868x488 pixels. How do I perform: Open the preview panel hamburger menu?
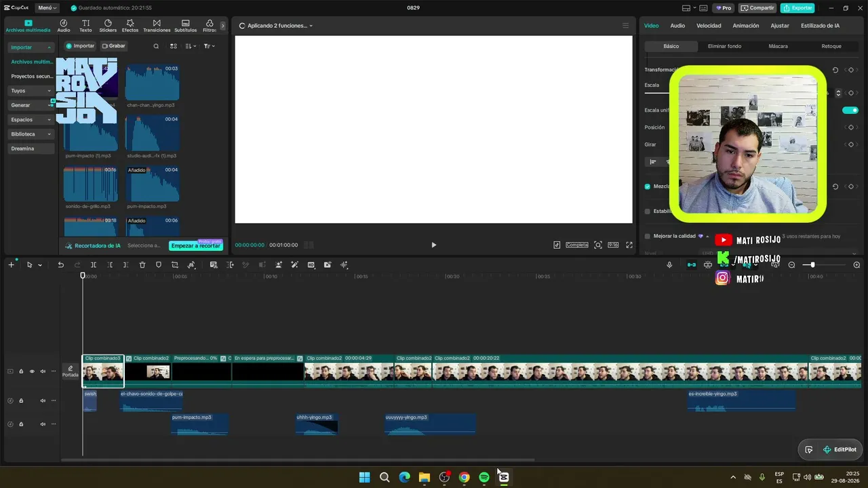(625, 26)
